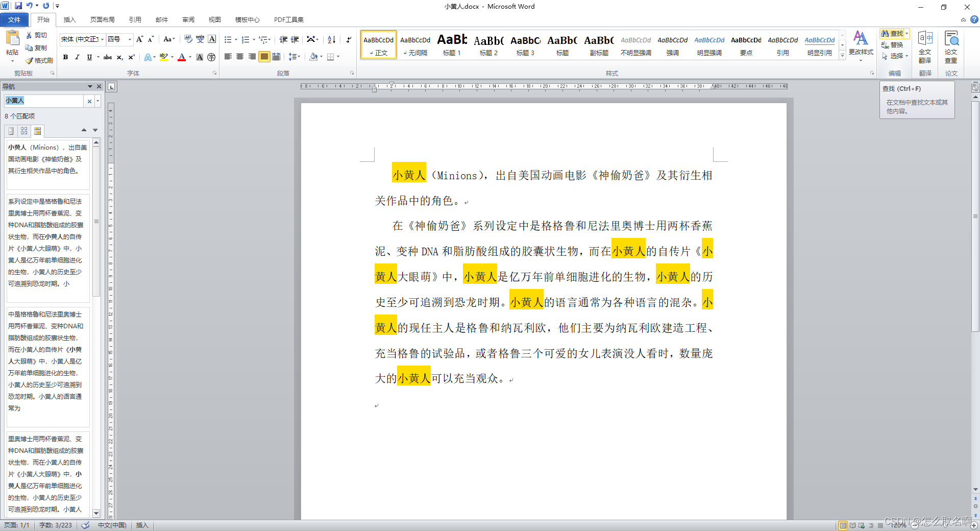Screen dimensions: 980x531
Task: Click the Decrease Indent icon
Action: click(283, 39)
